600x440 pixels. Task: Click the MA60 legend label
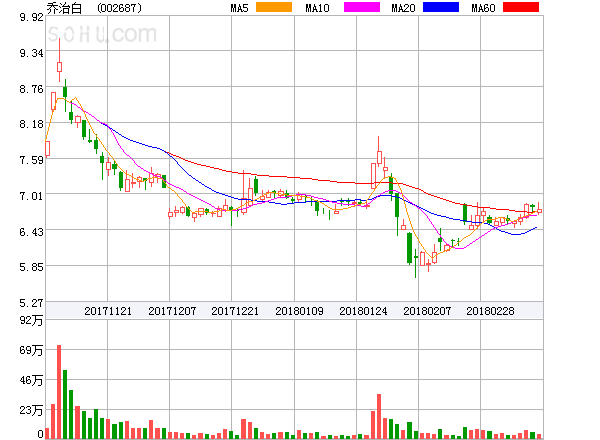tap(483, 8)
